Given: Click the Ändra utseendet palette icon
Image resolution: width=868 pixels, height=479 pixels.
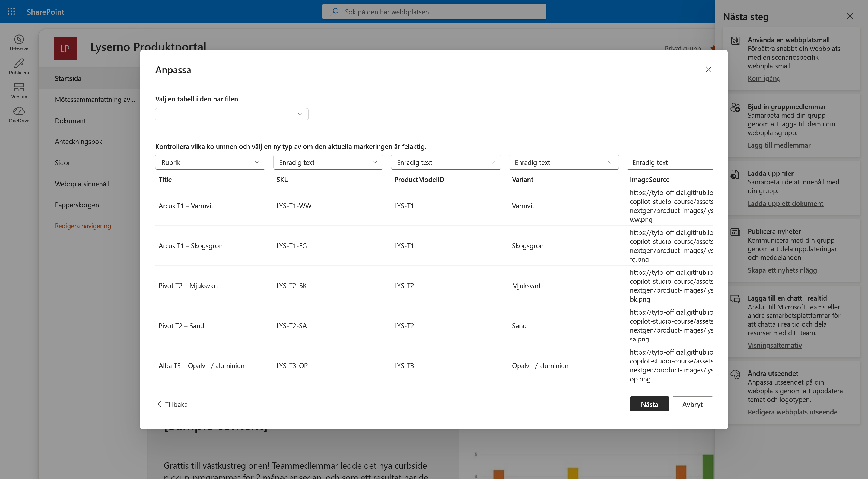Looking at the screenshot, I should [x=735, y=374].
